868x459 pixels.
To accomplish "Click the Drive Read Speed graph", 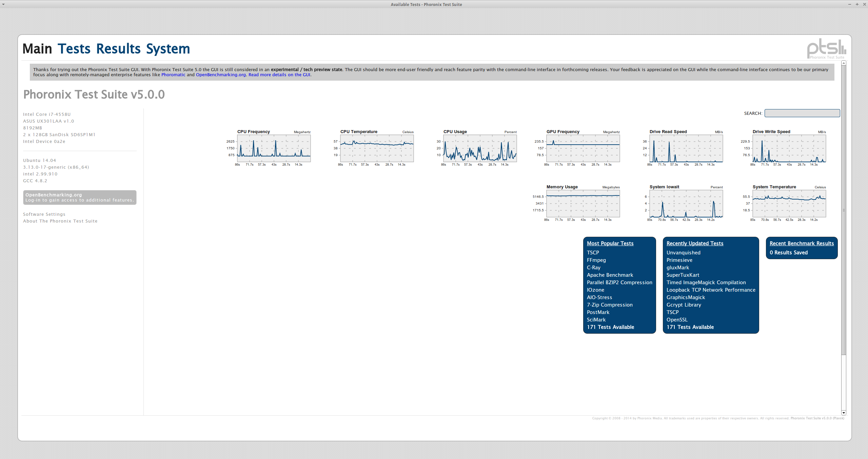I will click(x=686, y=148).
